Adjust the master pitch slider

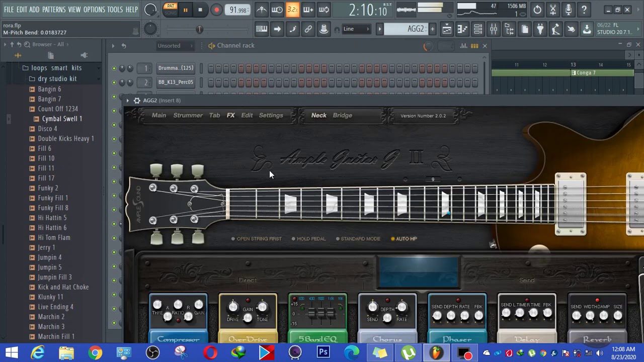click(199, 29)
